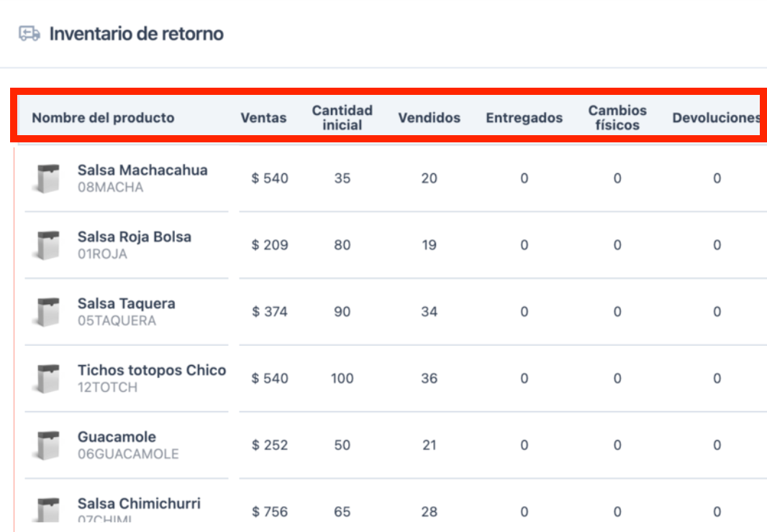
Task: Sort by Nombre del producto column header
Action: pos(103,118)
